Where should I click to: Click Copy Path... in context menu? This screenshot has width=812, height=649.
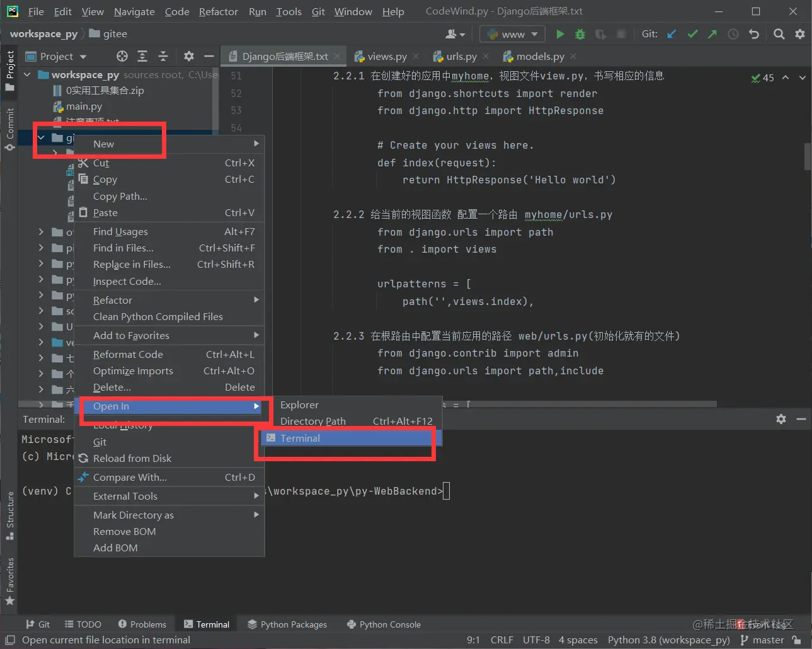click(169, 196)
